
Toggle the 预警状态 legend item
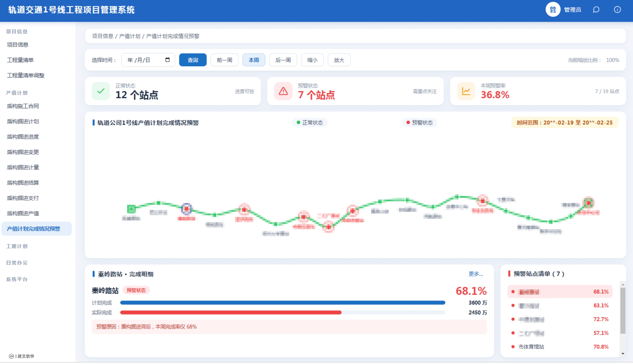click(420, 122)
